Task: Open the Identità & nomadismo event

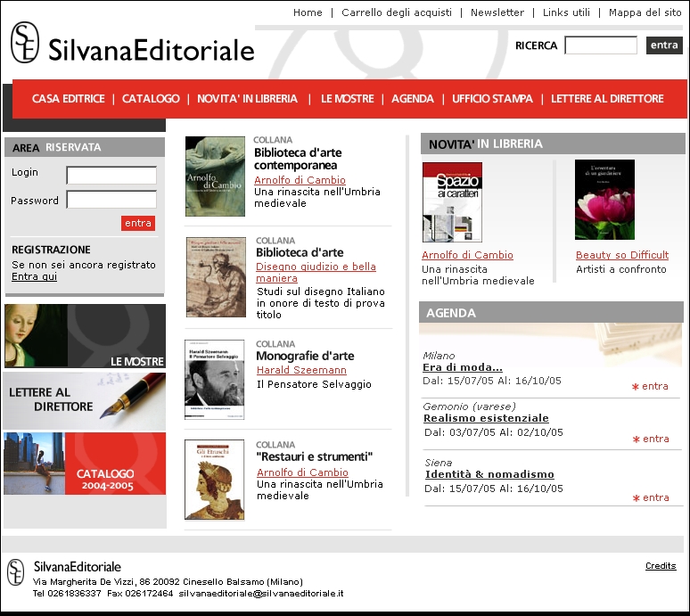Action: tap(489, 474)
